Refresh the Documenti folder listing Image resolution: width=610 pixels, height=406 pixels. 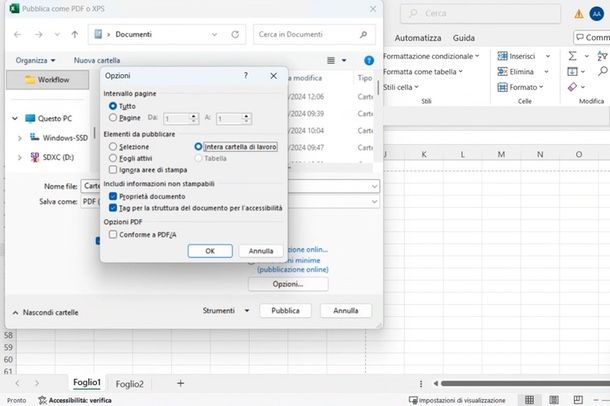tap(235, 35)
